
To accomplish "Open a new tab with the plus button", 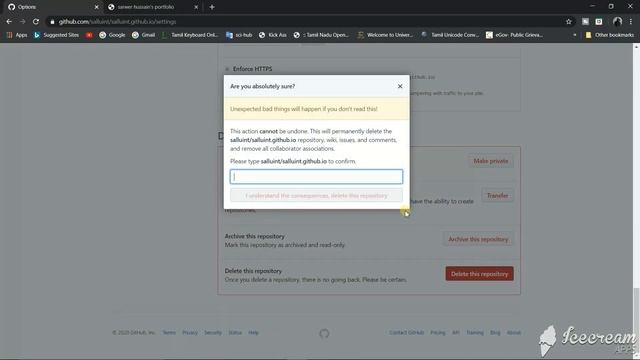I will tap(212, 7).
